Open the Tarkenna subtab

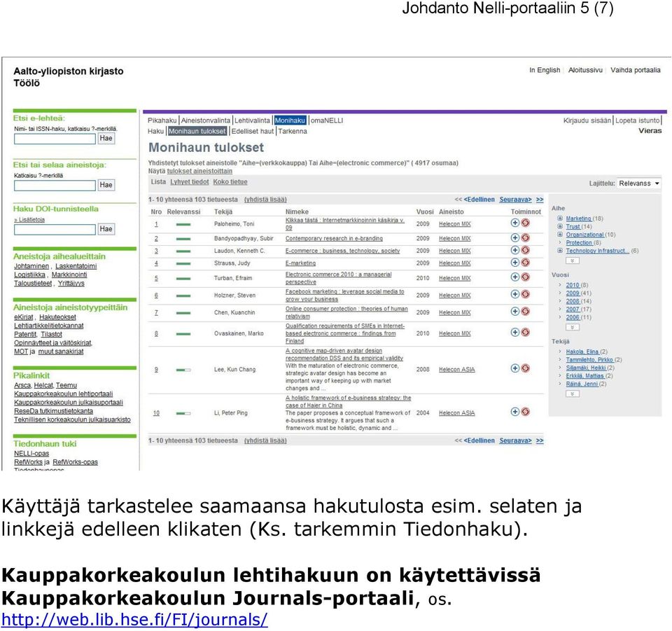(293, 131)
